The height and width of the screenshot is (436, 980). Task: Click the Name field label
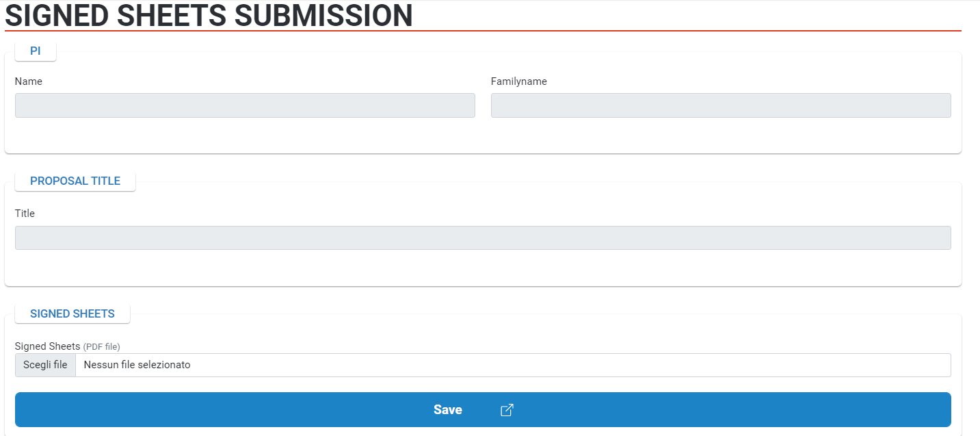(x=29, y=81)
